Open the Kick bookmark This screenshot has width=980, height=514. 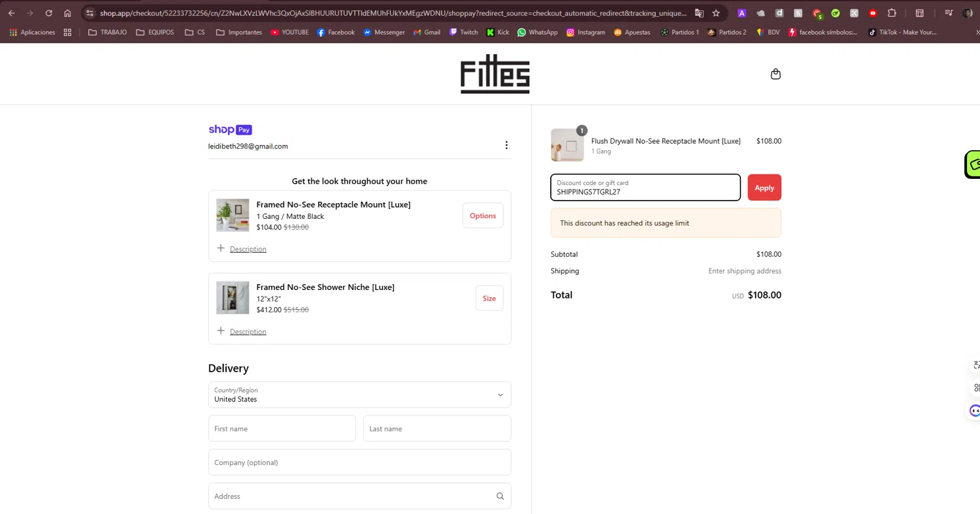click(x=498, y=32)
